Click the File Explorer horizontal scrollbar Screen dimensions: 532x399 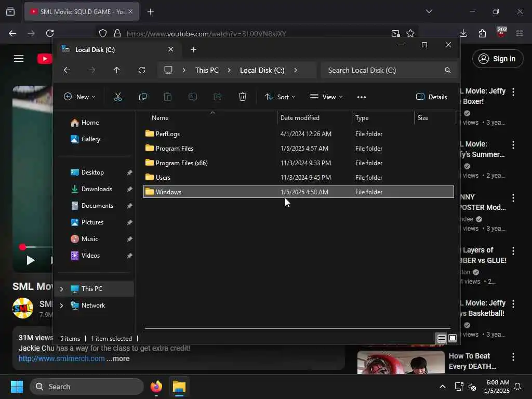coord(297,328)
